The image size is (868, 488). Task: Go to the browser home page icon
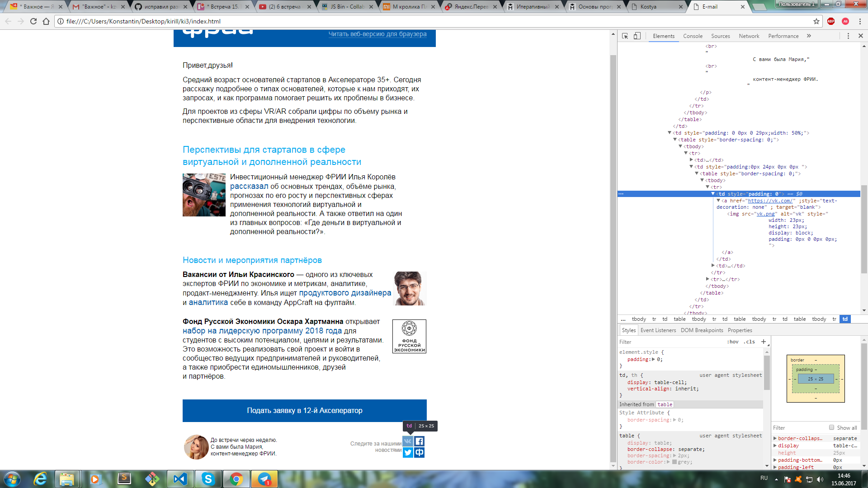pos(46,21)
